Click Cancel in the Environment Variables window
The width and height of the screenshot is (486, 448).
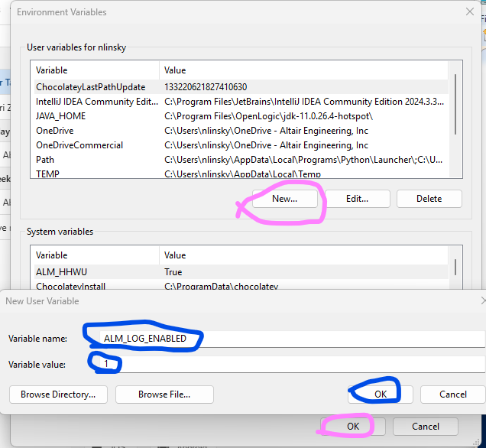[x=426, y=427]
